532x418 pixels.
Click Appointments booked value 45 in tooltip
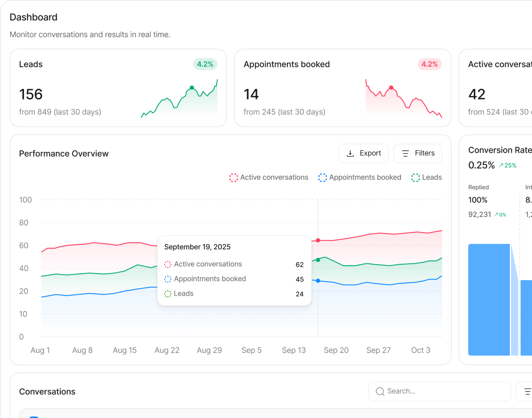pos(299,279)
